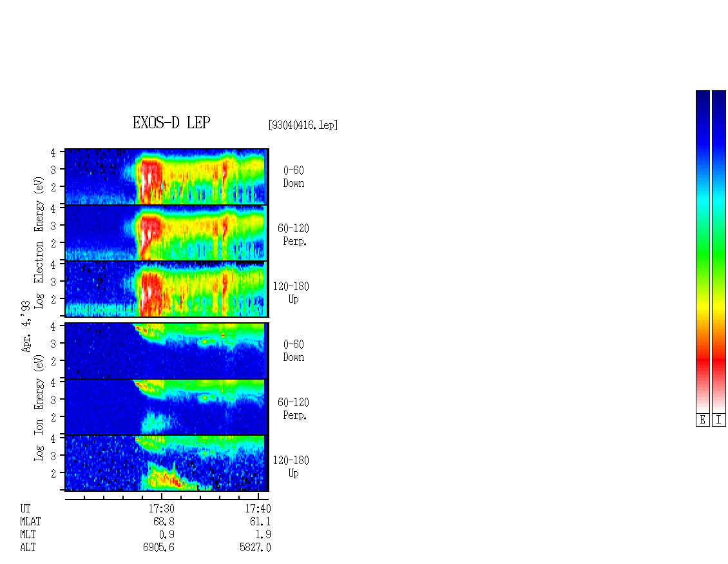Click the Log Ion Energy (eV) axis label

pos(39,407)
